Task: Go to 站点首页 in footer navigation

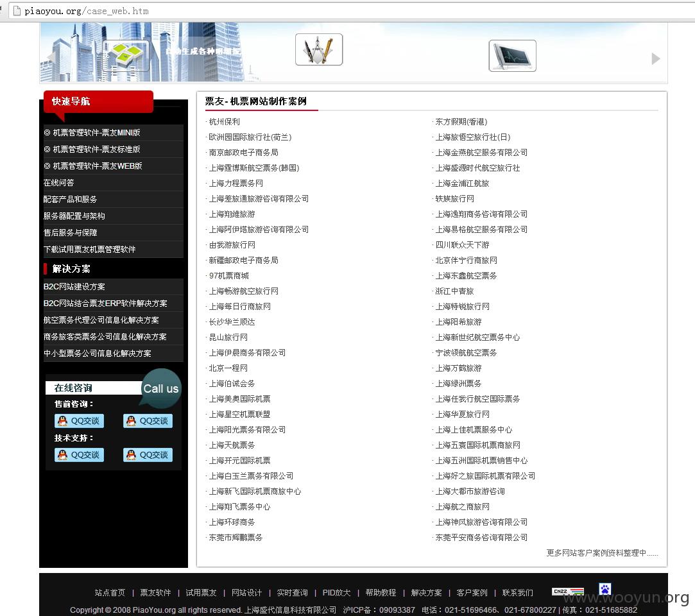Action: (x=110, y=592)
